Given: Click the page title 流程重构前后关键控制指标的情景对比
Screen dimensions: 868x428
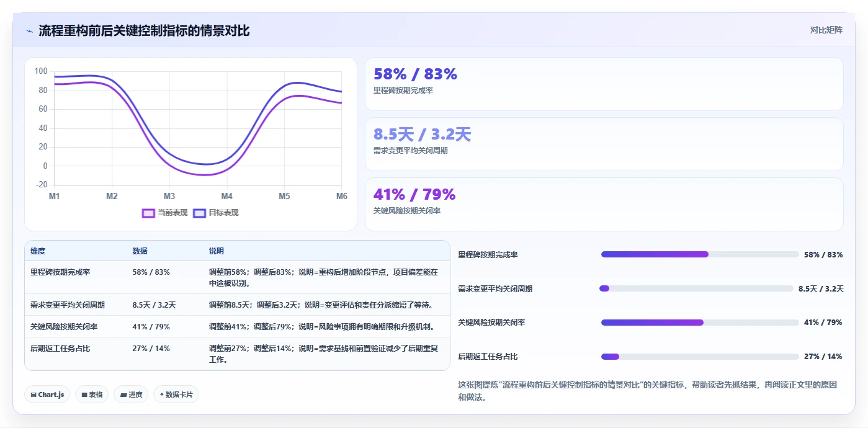Looking at the screenshot, I should (x=144, y=31).
